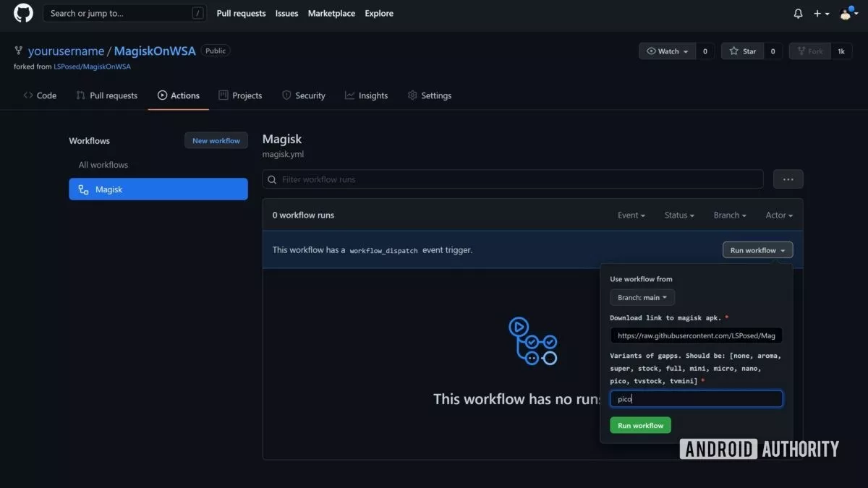Select Magisk workflow in sidebar
Image resolution: width=868 pixels, height=488 pixels.
point(158,189)
